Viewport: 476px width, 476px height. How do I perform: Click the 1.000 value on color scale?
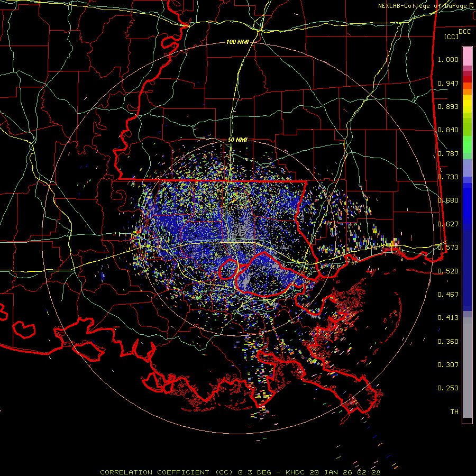click(448, 59)
